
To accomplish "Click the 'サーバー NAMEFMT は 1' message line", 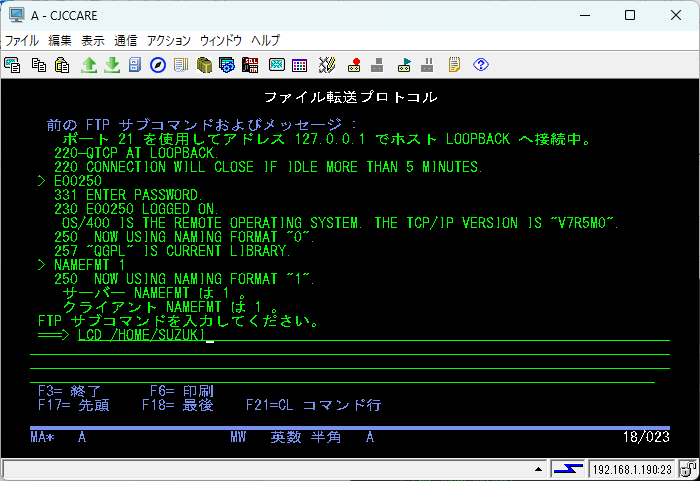I will [x=154, y=293].
